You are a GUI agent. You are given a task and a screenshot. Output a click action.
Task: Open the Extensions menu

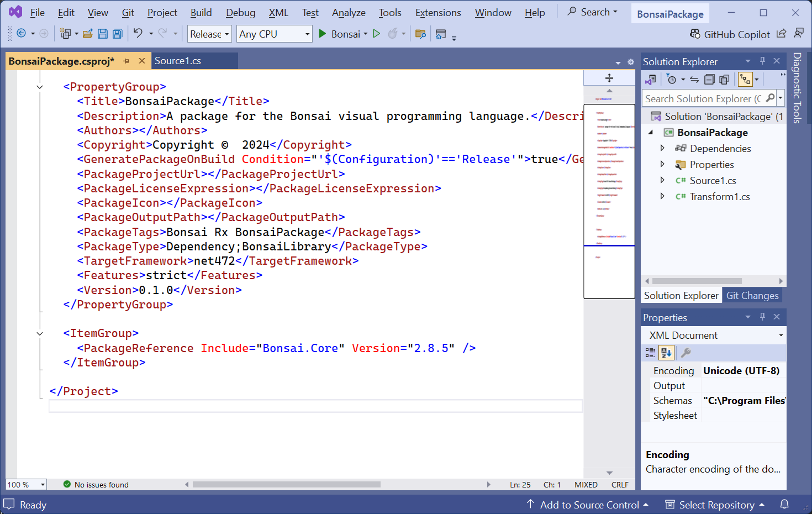point(438,12)
